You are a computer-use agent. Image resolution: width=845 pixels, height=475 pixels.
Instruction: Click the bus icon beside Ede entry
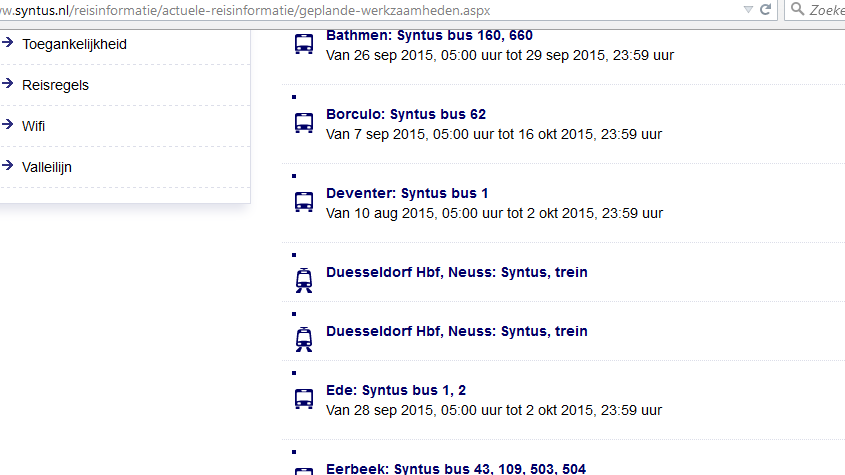coord(304,399)
